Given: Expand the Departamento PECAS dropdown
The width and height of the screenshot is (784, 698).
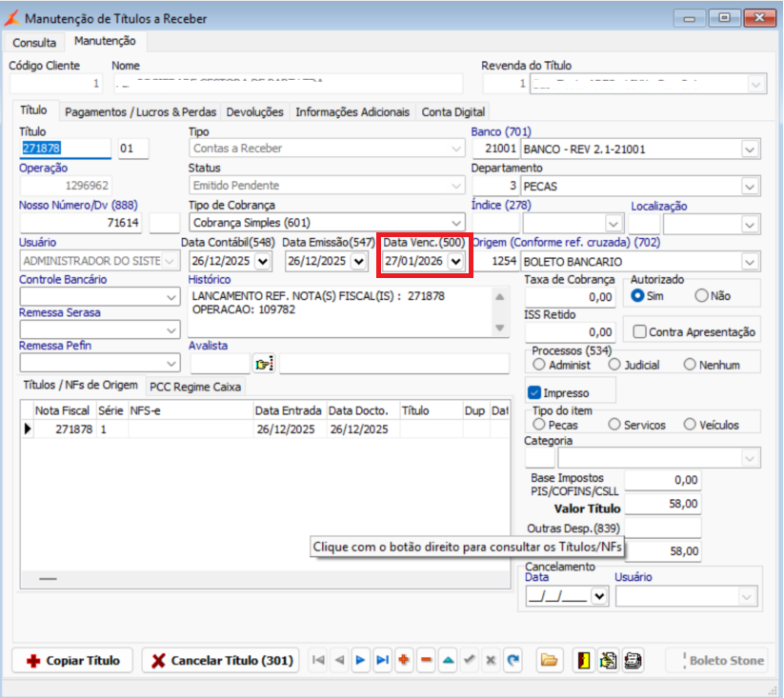Looking at the screenshot, I should pos(750,187).
